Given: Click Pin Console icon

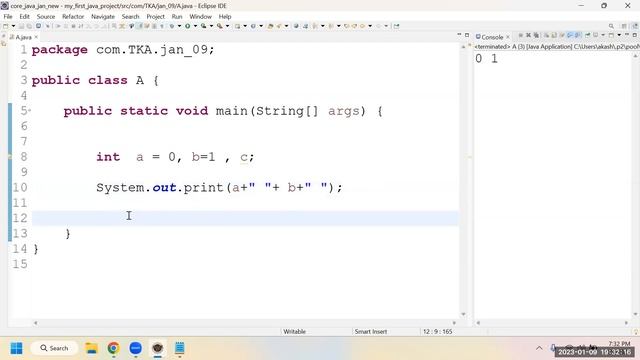Looking at the screenshot, I should click(587, 36).
